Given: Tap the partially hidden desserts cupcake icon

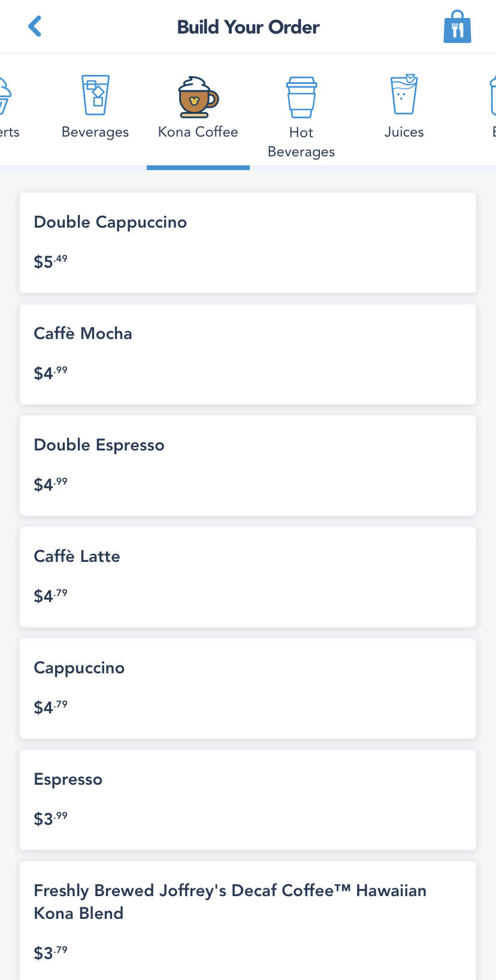Looking at the screenshot, I should coord(5,96).
